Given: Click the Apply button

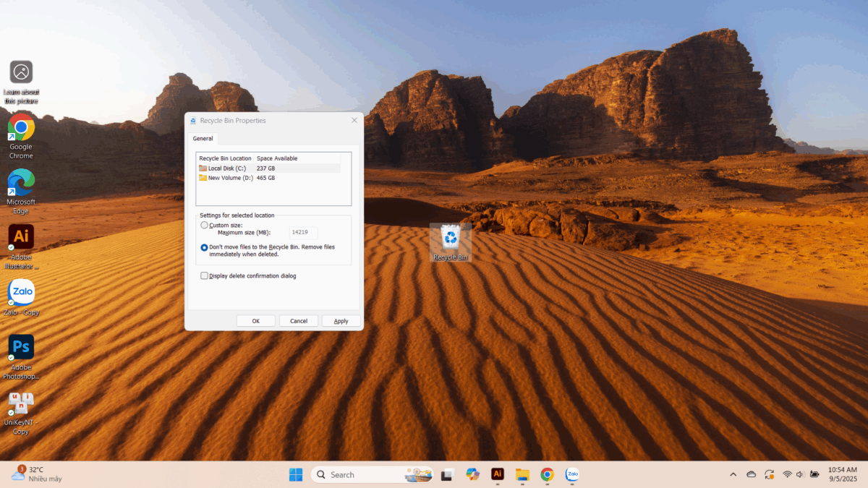Looking at the screenshot, I should point(341,320).
